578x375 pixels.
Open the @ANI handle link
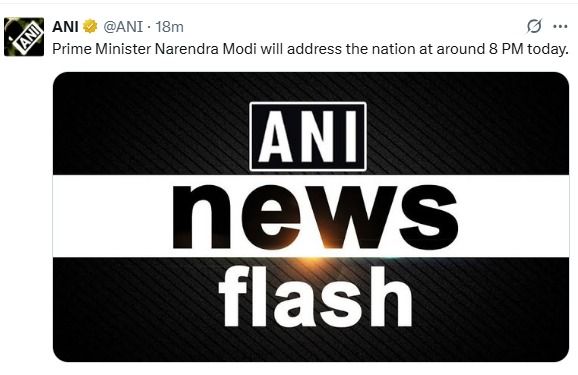(123, 27)
